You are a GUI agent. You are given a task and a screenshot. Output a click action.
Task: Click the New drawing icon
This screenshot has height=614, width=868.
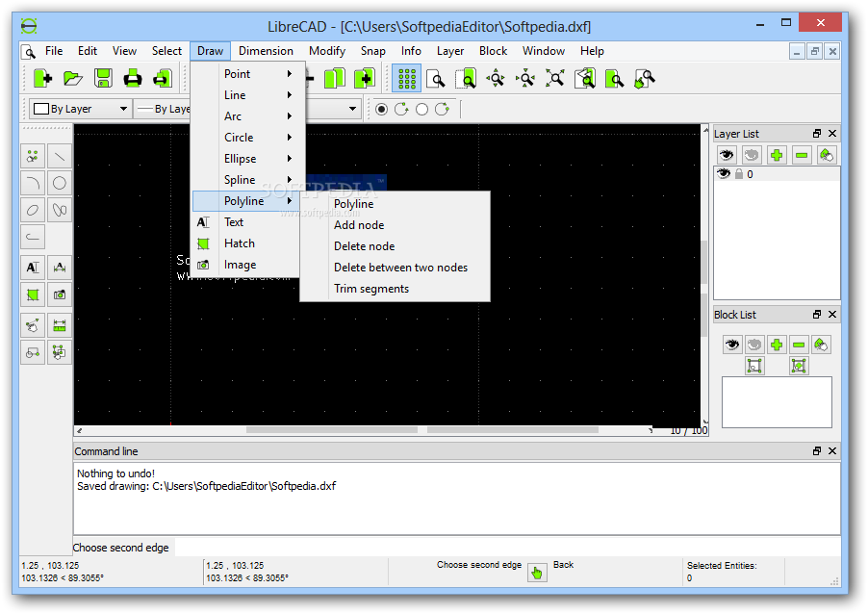pos(42,78)
